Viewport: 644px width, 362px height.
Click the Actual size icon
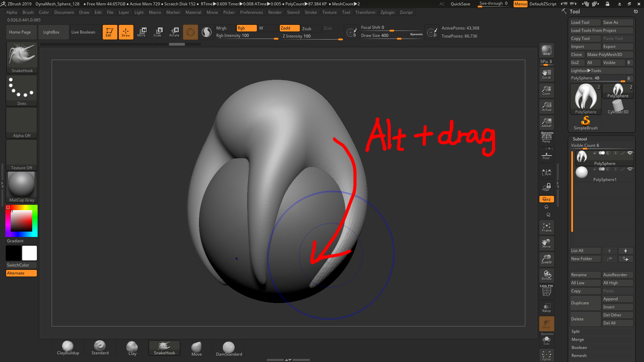click(x=546, y=107)
